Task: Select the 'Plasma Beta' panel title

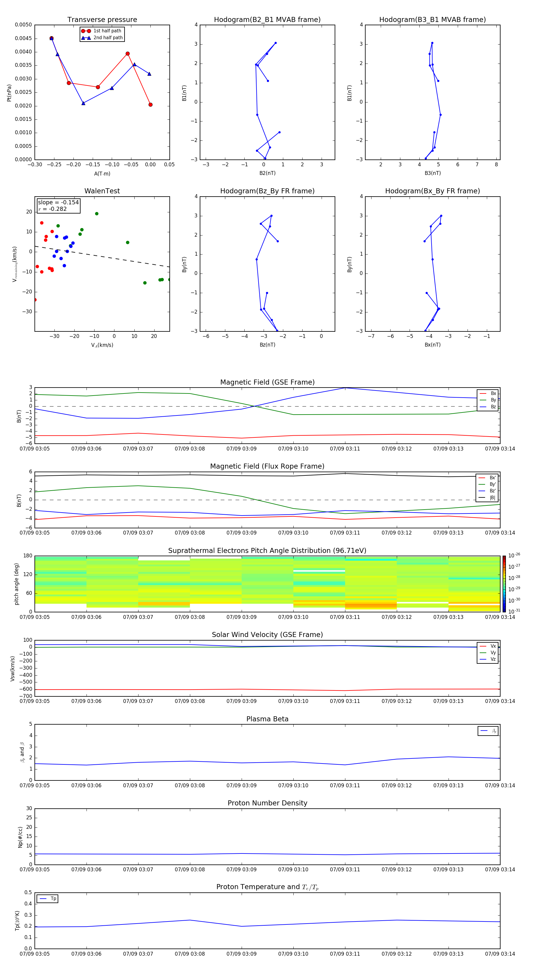Action: (267, 719)
